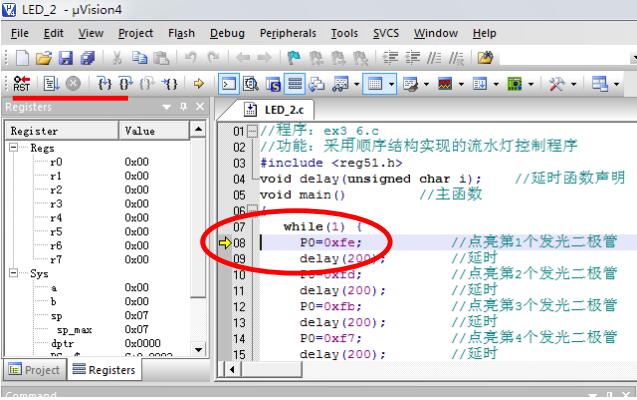The height and width of the screenshot is (400, 637).
Task: Collapse the Sys tree node
Action: pyautogui.click(x=13, y=272)
